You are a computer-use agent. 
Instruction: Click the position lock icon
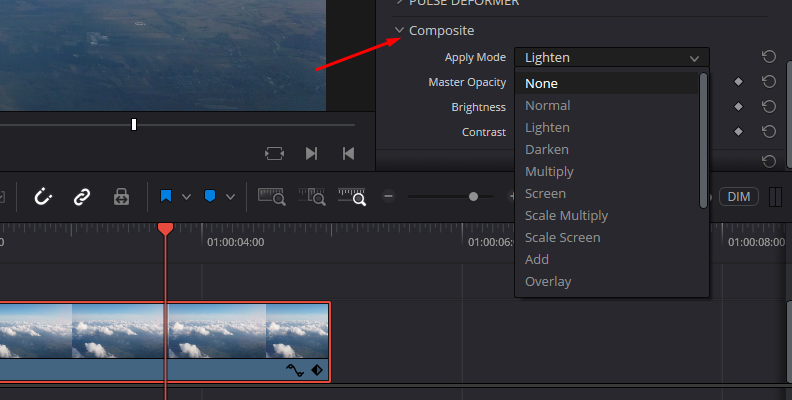click(121, 197)
